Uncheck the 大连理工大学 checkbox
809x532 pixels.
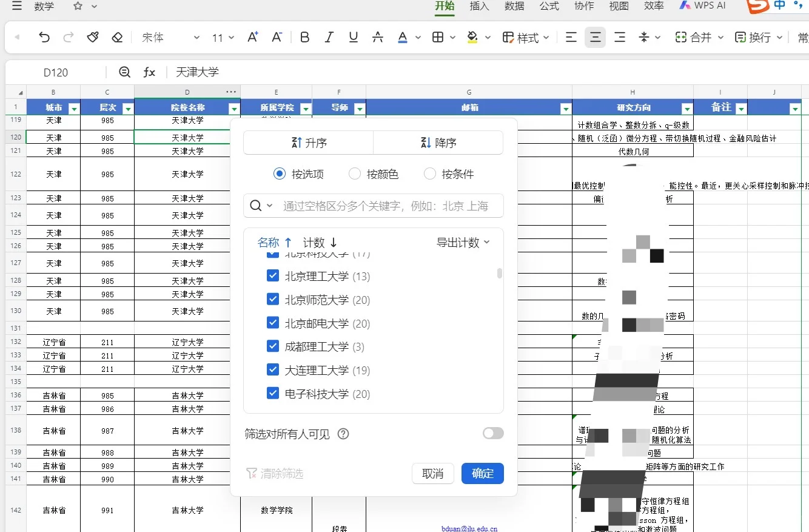click(273, 370)
